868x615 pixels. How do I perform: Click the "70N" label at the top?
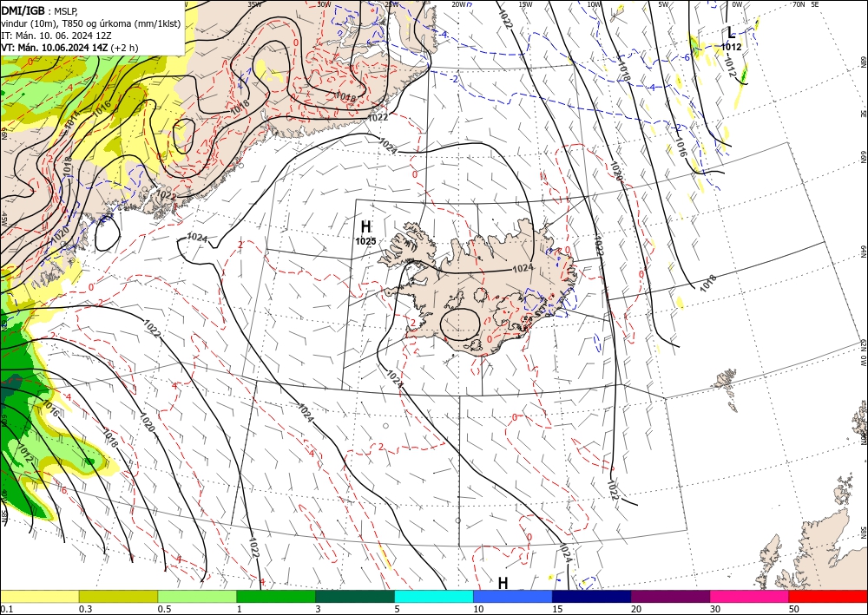click(799, 4)
